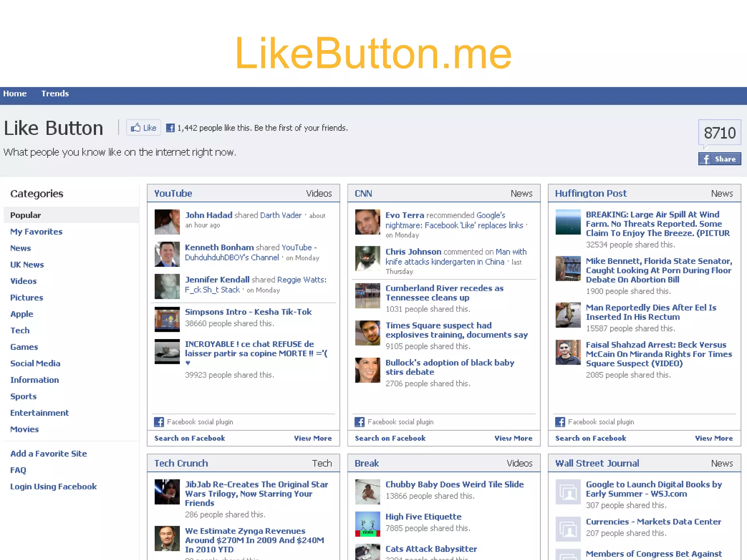Open the Home menu item
The image size is (747, 560).
pyautogui.click(x=15, y=94)
